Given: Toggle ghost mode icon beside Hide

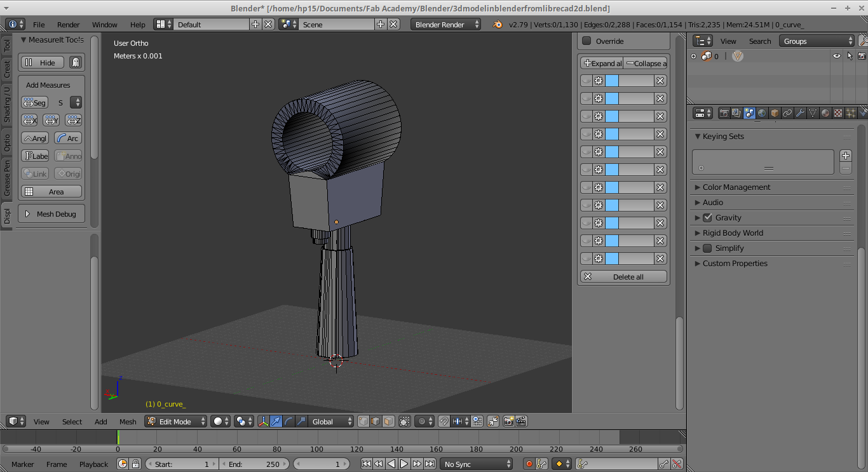Looking at the screenshot, I should tap(76, 62).
